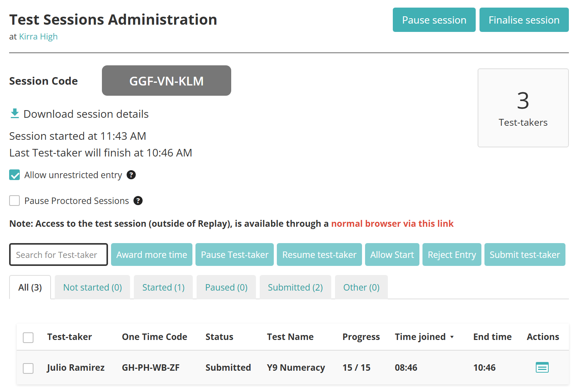Open the Submitted (2) tab
Viewport: 578px width, 392px height.
click(295, 287)
